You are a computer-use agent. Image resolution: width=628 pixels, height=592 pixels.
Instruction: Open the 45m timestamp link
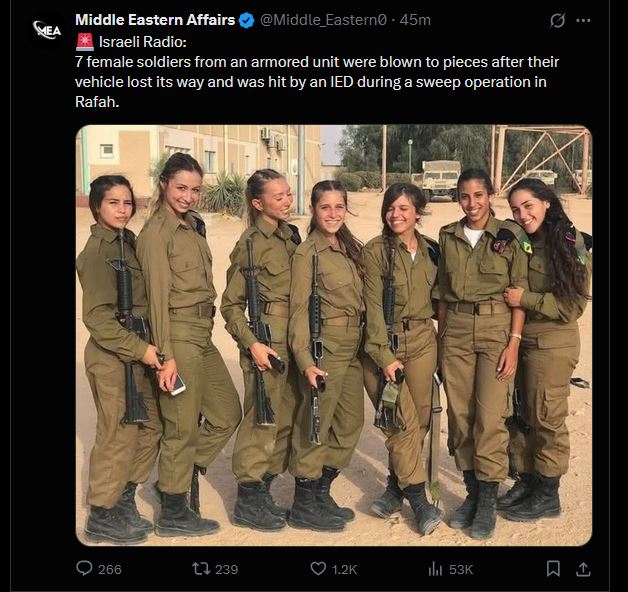(x=415, y=20)
